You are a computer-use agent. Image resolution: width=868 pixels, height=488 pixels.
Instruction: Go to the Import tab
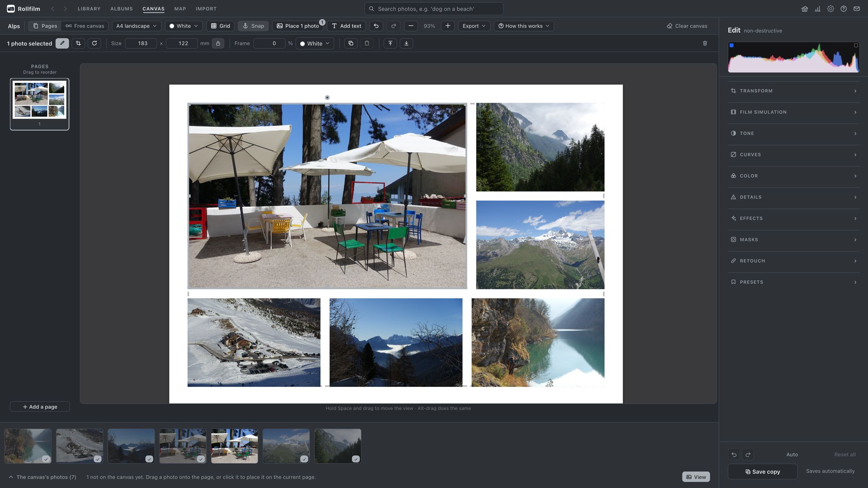click(x=206, y=9)
